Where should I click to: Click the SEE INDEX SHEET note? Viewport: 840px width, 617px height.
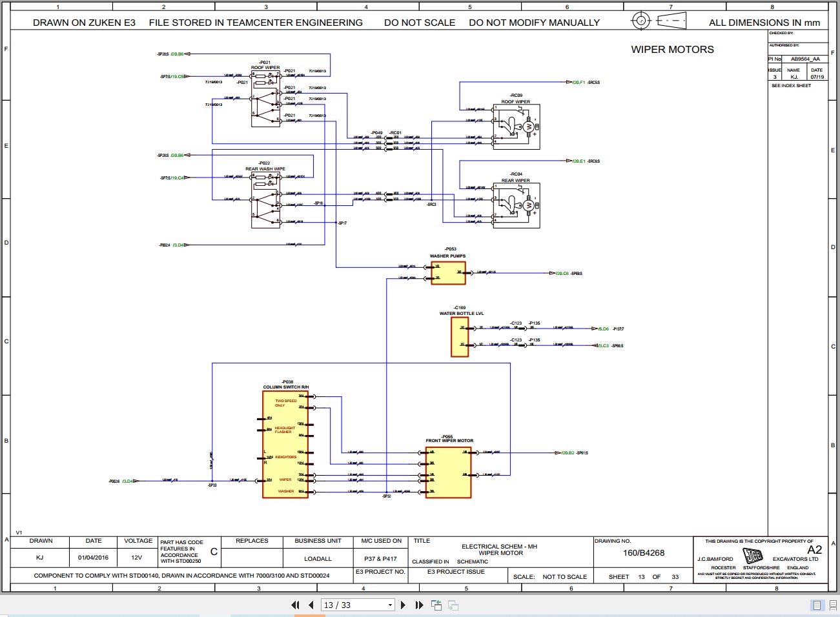point(791,85)
